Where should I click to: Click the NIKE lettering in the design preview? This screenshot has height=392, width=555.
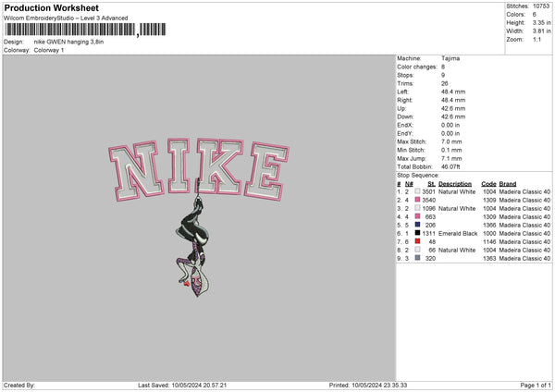[199, 169]
